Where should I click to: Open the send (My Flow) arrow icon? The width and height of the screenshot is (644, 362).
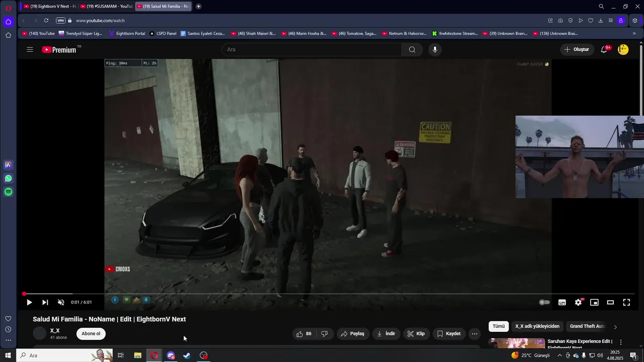pos(581,21)
